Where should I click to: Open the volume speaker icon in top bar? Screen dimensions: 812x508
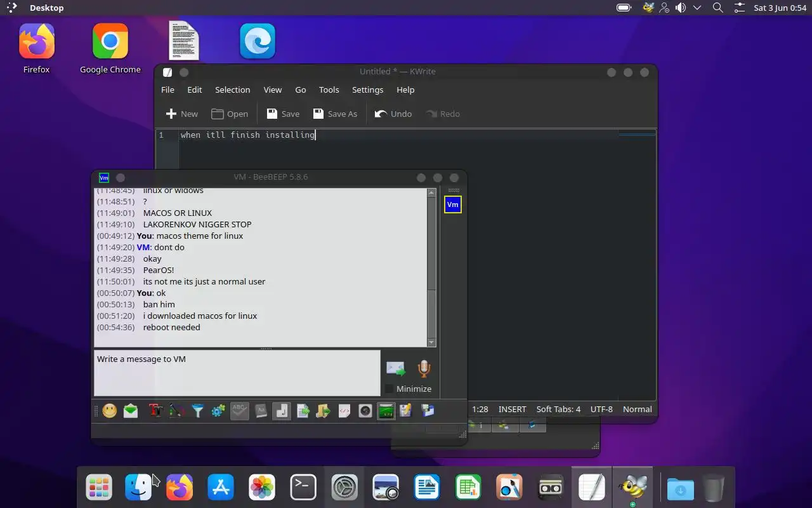click(x=681, y=8)
